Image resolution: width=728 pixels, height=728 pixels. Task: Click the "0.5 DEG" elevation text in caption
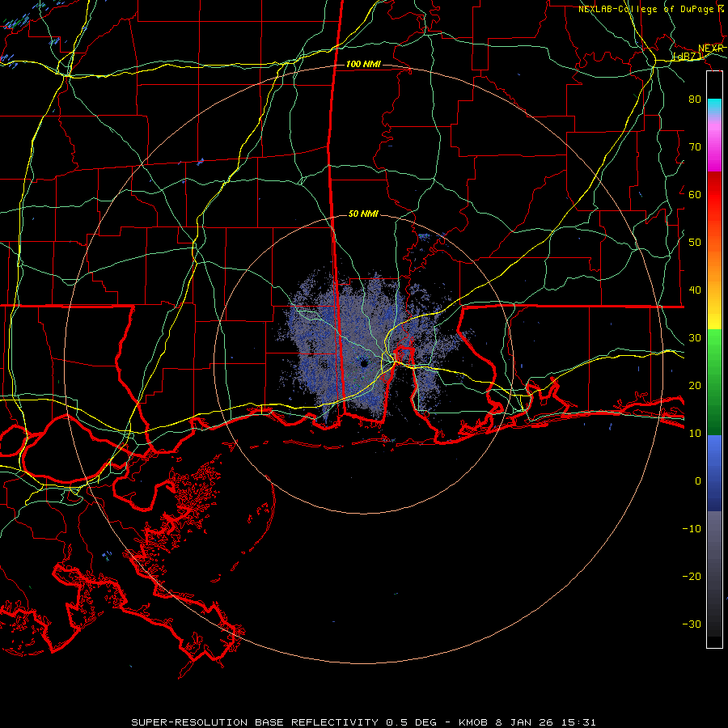tap(412, 722)
